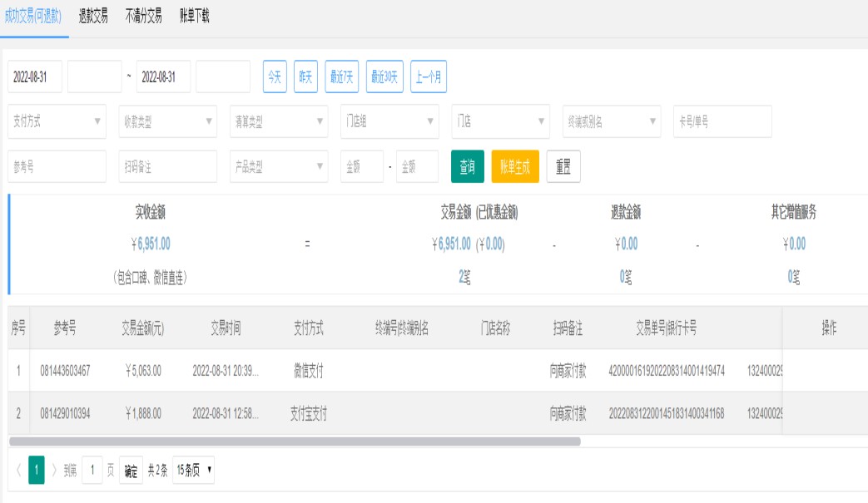Viewport: 868px width, 503px height.
Task: Click the 确定 page jump button
Action: pos(131,471)
